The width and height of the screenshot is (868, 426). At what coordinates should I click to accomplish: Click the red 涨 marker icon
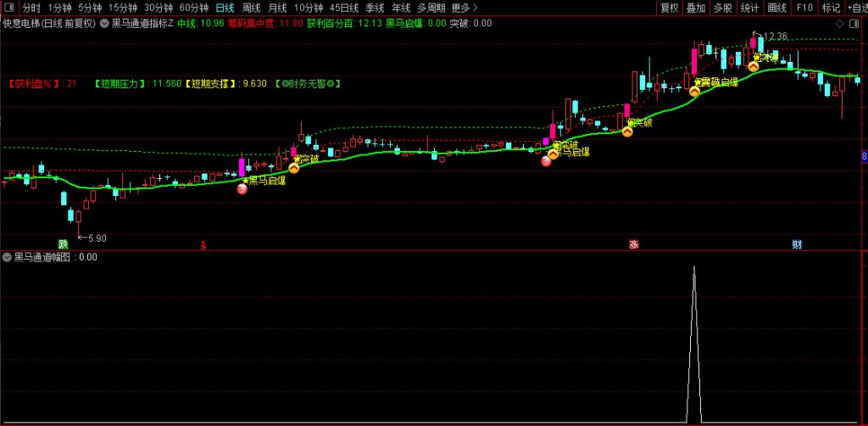[x=633, y=244]
